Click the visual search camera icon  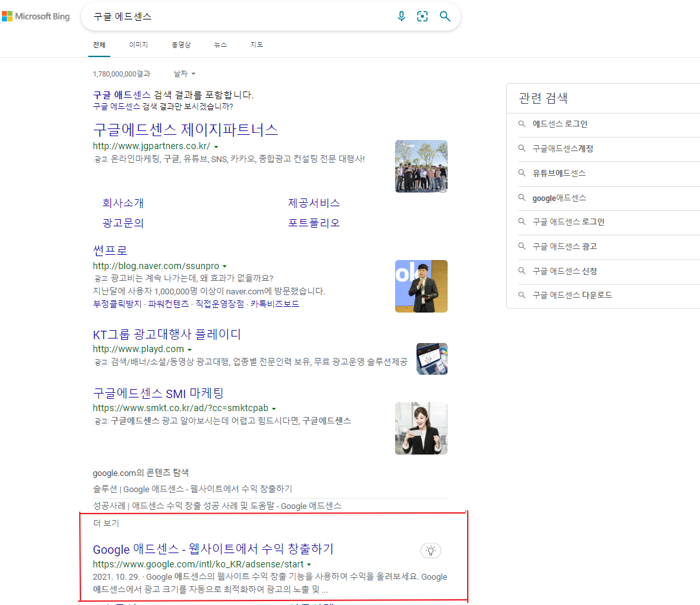click(x=422, y=16)
